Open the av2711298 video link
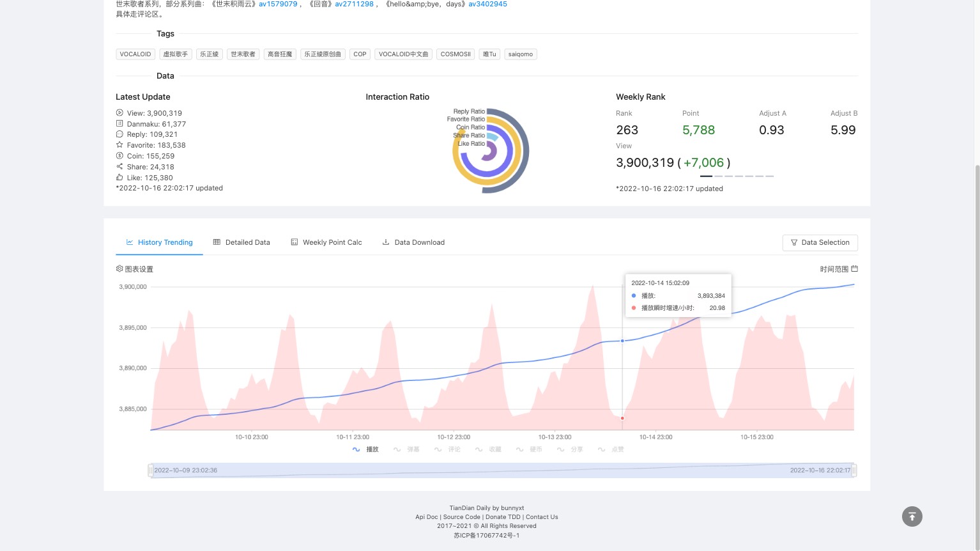Image resolution: width=980 pixels, height=551 pixels. point(355,4)
